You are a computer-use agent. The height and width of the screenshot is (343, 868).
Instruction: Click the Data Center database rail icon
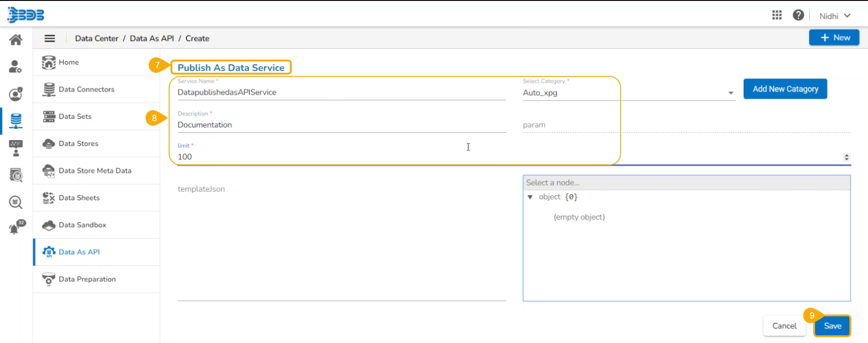16,121
